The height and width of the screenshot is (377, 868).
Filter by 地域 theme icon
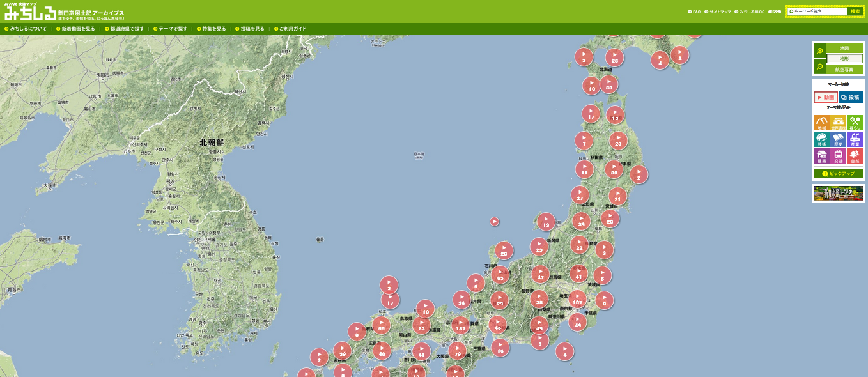[x=821, y=123]
